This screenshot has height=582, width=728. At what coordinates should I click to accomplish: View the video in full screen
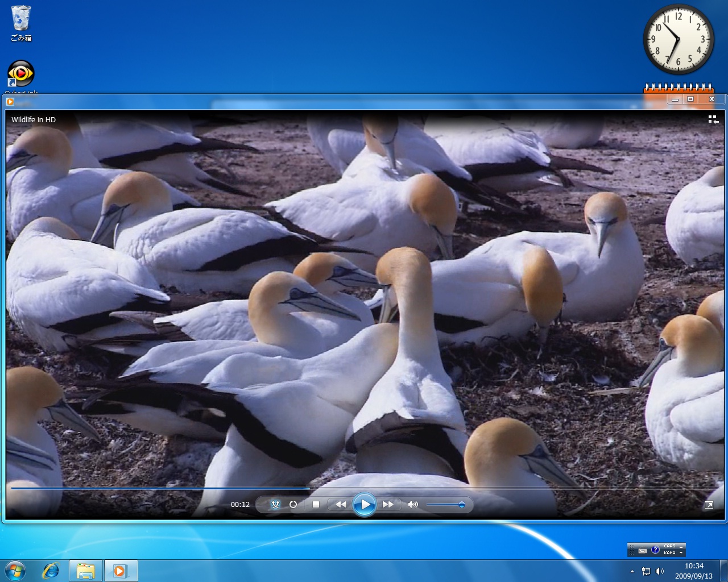point(709,505)
